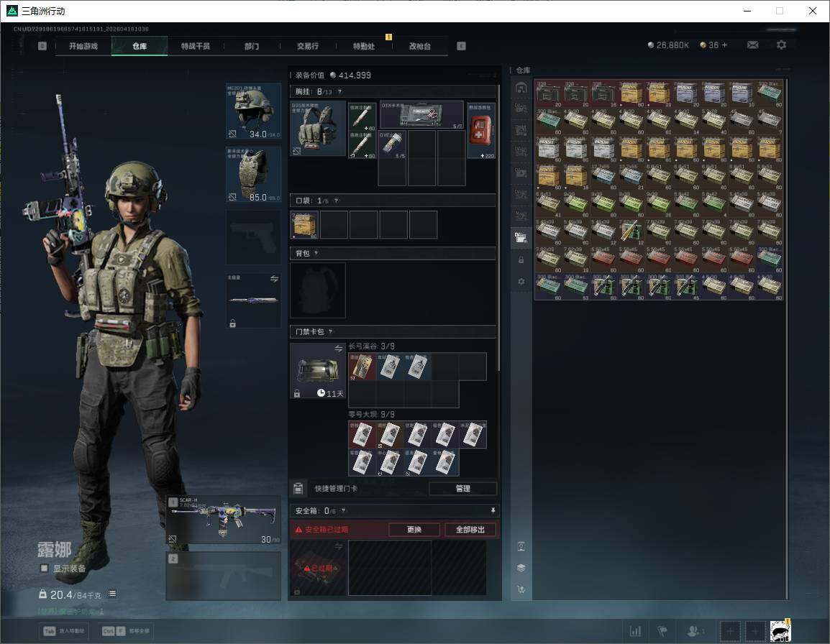Screen dimensions: 830x644
Task: Select the highlighted ammo category sidebar icon
Action: [x=521, y=237]
